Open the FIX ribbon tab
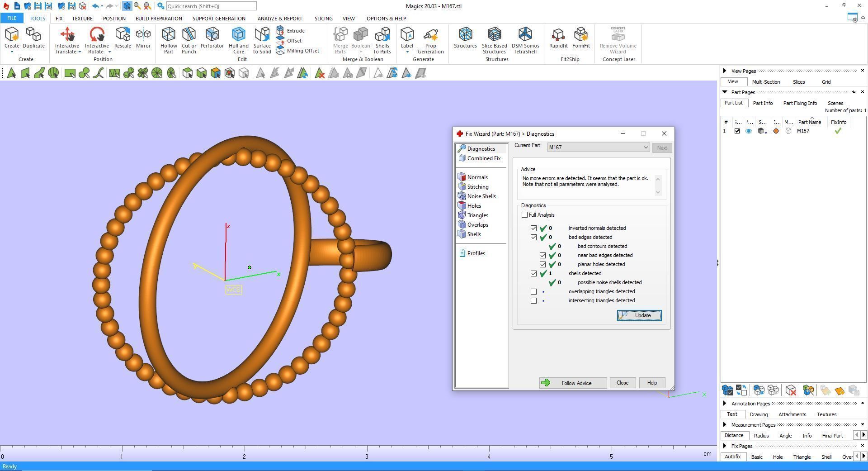The width and height of the screenshot is (868, 471). (59, 19)
